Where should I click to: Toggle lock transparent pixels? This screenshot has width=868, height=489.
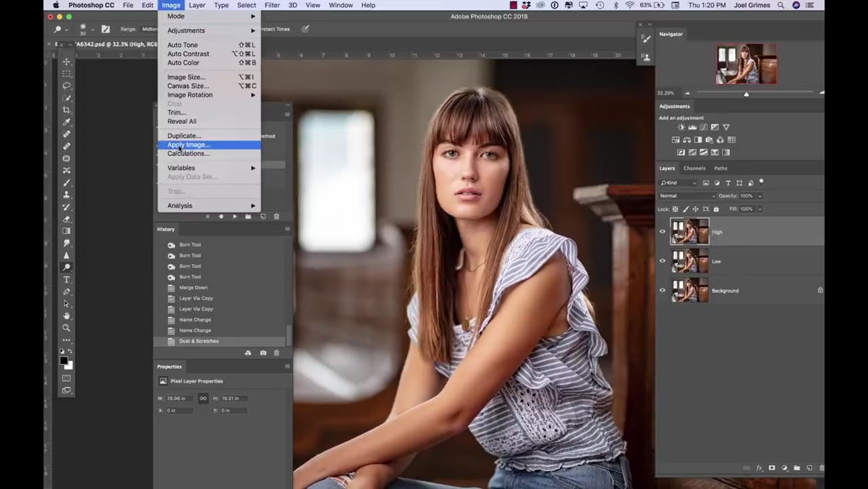(675, 209)
